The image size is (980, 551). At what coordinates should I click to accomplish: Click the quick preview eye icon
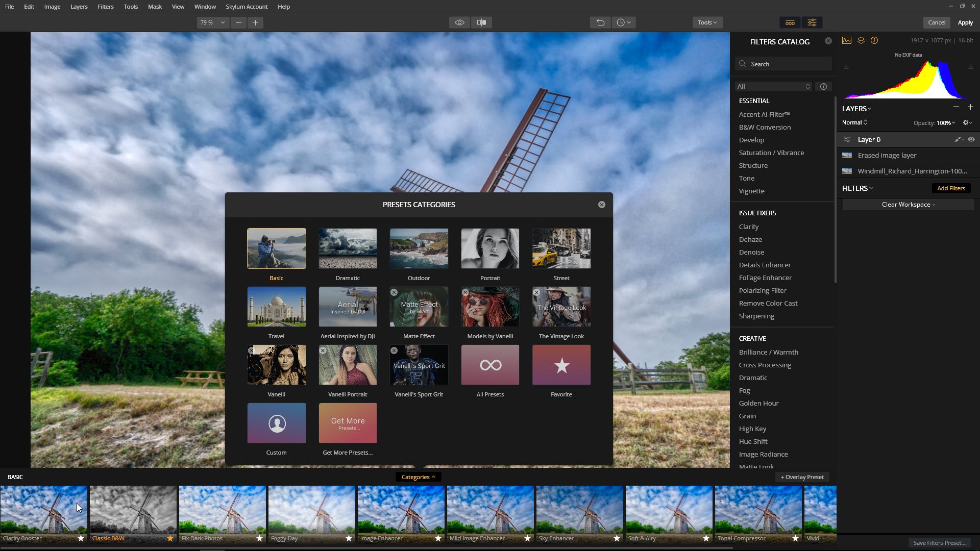click(459, 22)
